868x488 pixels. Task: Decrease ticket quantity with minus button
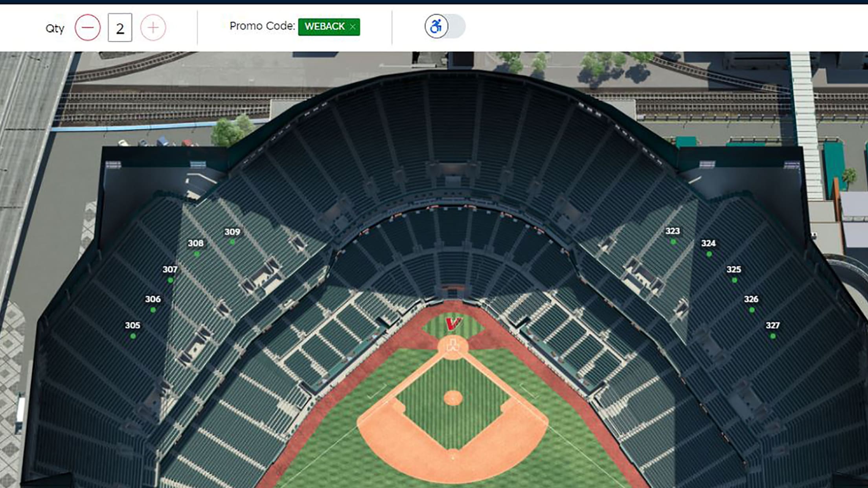click(88, 28)
